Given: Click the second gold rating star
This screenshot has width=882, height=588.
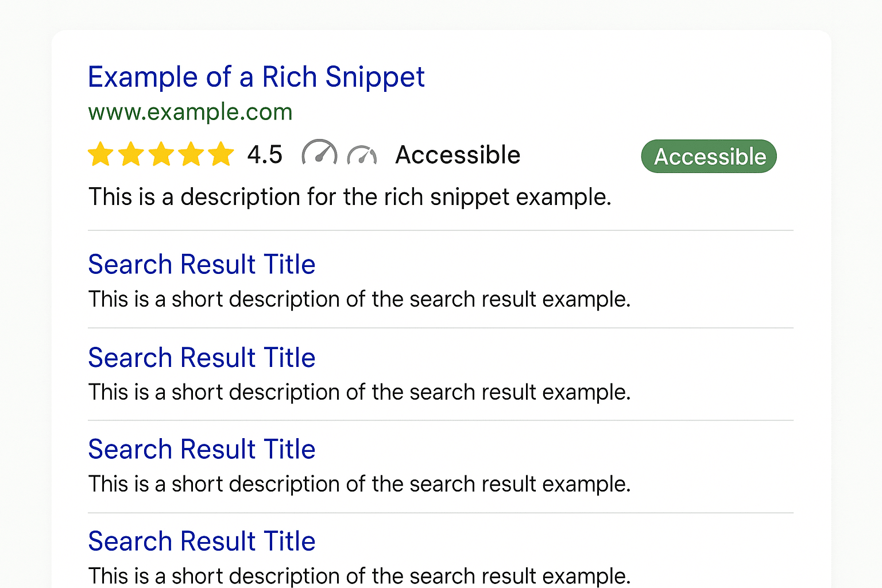Looking at the screenshot, I should click(x=131, y=154).
